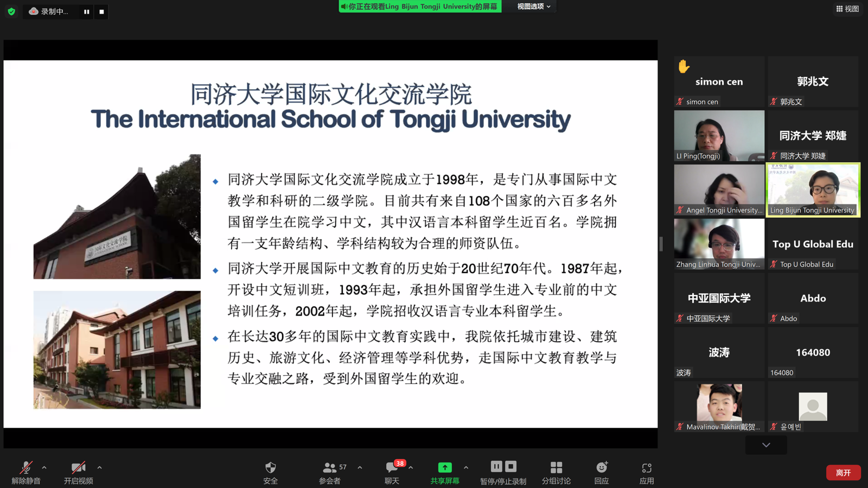
Task: Click the 录制中 recording status label
Action: pyautogui.click(x=55, y=11)
